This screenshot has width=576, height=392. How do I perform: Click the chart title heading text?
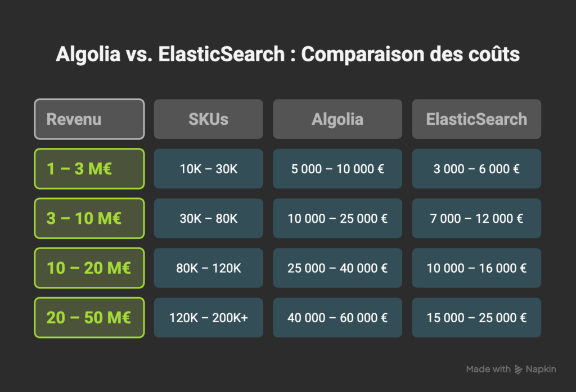(x=287, y=55)
